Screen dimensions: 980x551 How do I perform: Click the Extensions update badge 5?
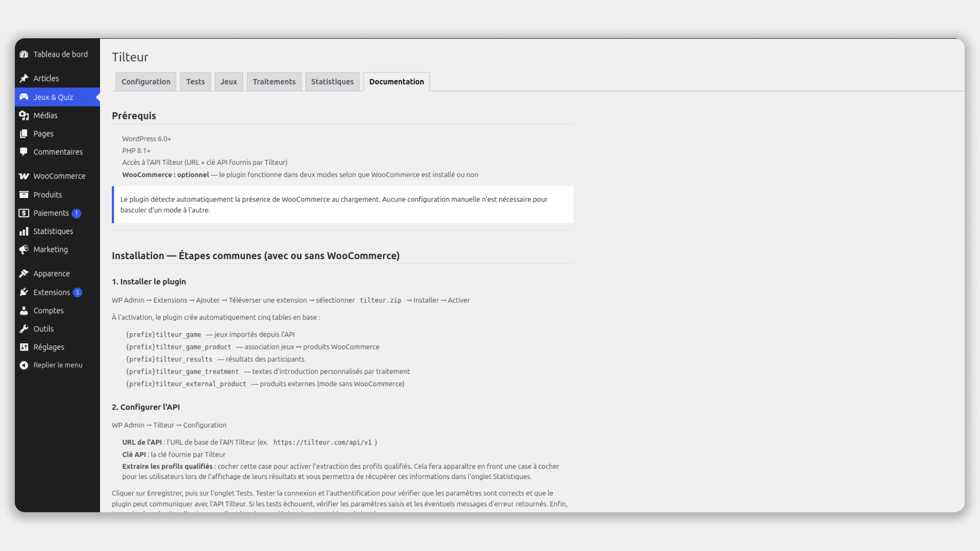[78, 292]
